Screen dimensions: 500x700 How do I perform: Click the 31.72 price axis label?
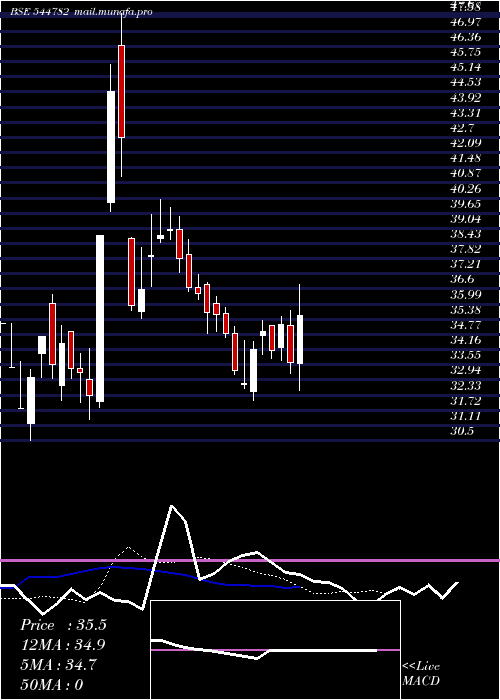pyautogui.click(x=465, y=401)
